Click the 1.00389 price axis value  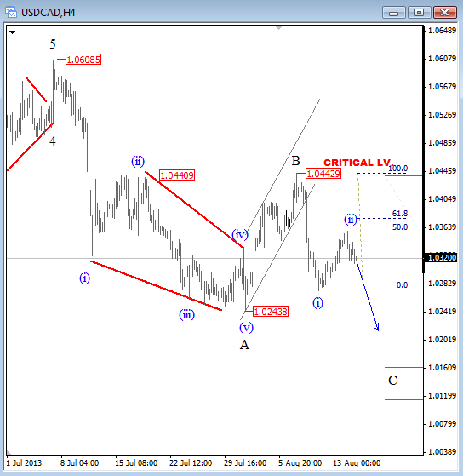pyautogui.click(x=442, y=452)
